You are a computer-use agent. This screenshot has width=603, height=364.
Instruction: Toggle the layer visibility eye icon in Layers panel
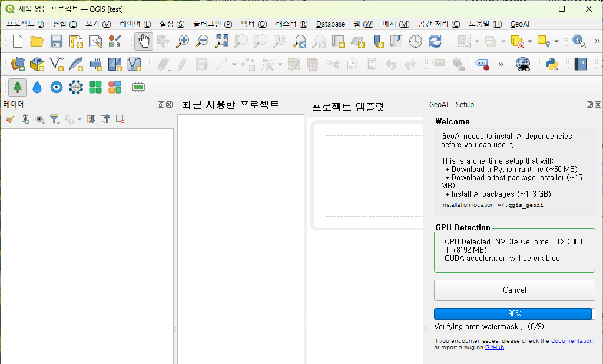[x=39, y=119]
